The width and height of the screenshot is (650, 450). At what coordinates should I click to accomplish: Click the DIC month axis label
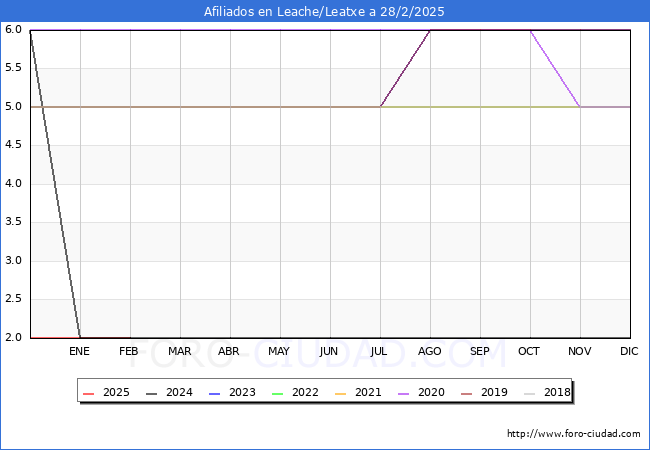pos(629,351)
